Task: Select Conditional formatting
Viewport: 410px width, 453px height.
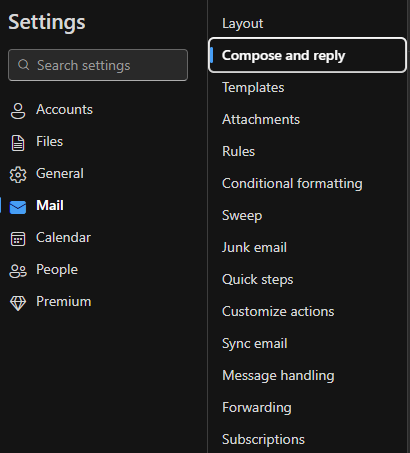Action: click(292, 183)
